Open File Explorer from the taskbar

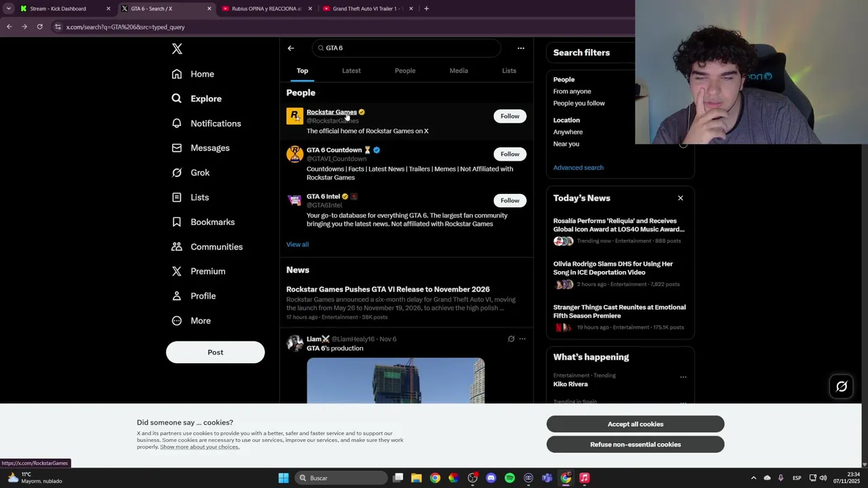(416, 478)
